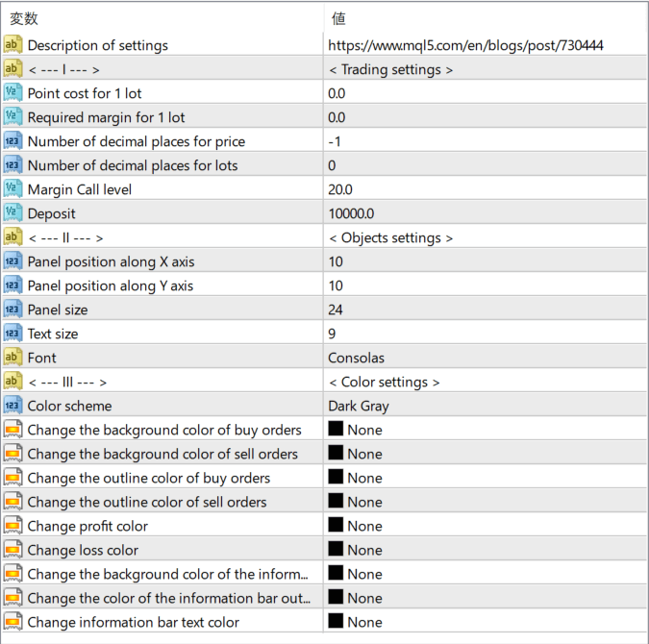
Task: Click black swatch for Change profit color
Action: 336,526
